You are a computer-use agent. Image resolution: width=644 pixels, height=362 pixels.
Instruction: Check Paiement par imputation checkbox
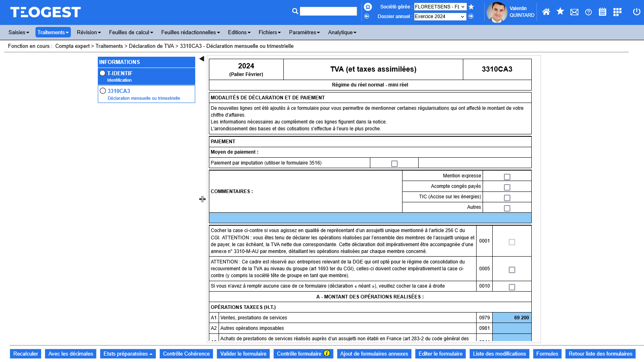tap(394, 164)
